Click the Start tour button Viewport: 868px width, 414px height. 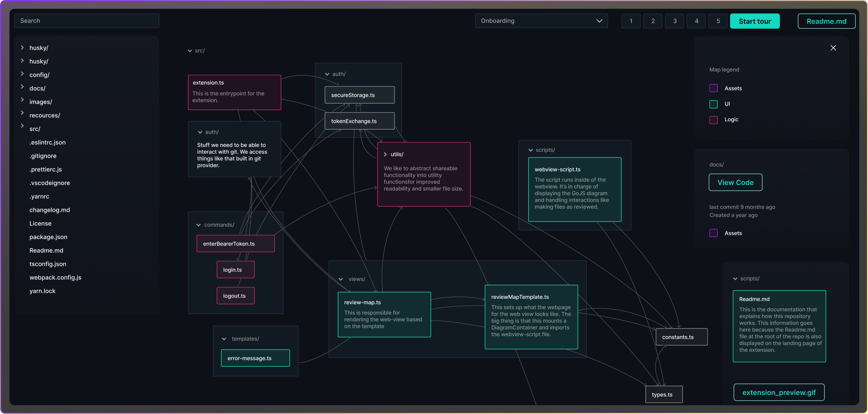pos(755,21)
